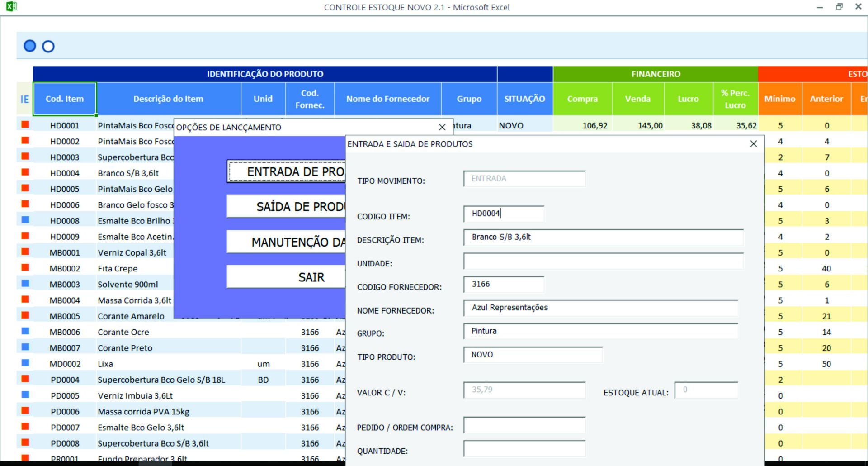Image resolution: width=868 pixels, height=466 pixels.
Task: Click the filled blue circle button
Action: (30, 46)
